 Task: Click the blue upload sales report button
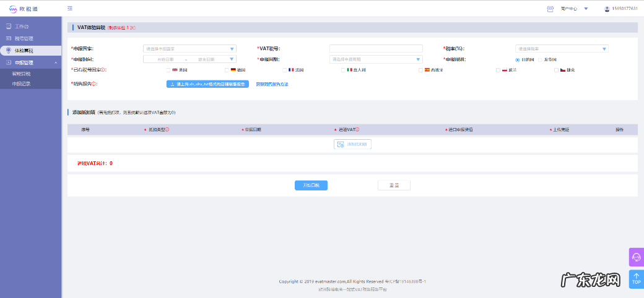[x=207, y=83]
